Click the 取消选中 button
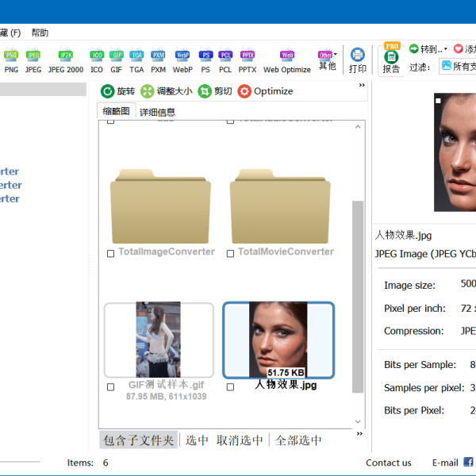The image size is (476, 476). pos(240,440)
